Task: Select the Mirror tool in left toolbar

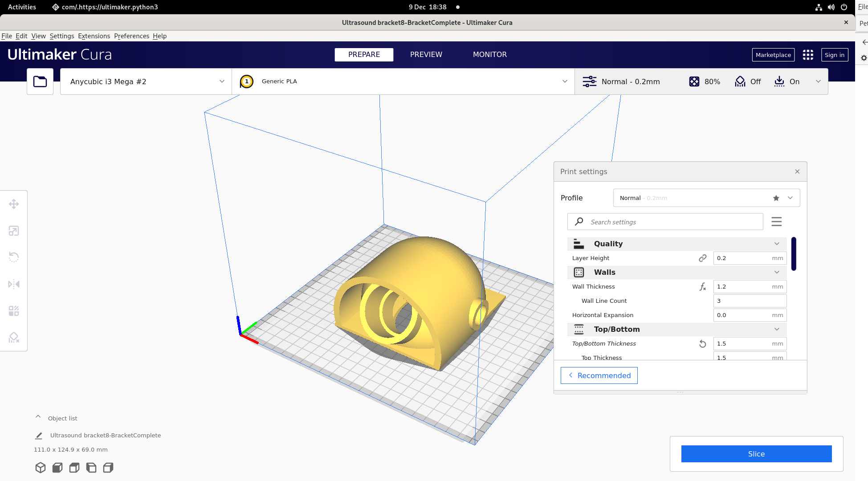Action: click(14, 284)
